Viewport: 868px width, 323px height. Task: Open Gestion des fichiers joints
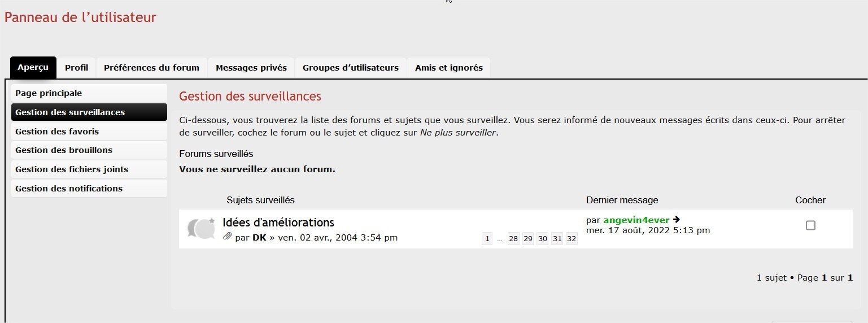[72, 169]
